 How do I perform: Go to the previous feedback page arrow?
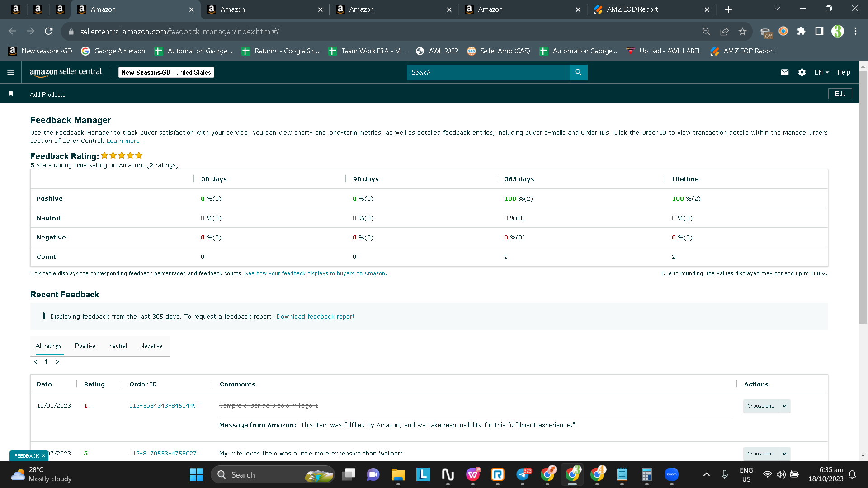[x=36, y=362]
